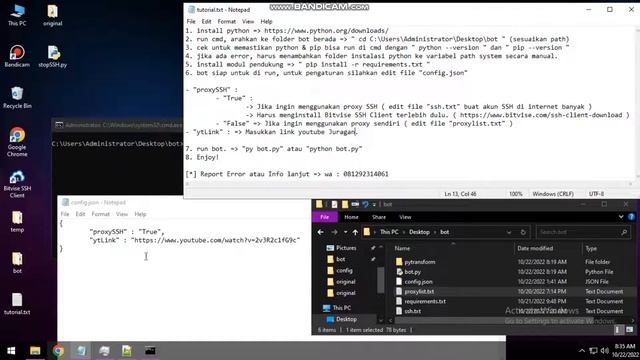Refresh the bot folder in File Explorer
This screenshot has height=360, width=640.
point(523,232)
